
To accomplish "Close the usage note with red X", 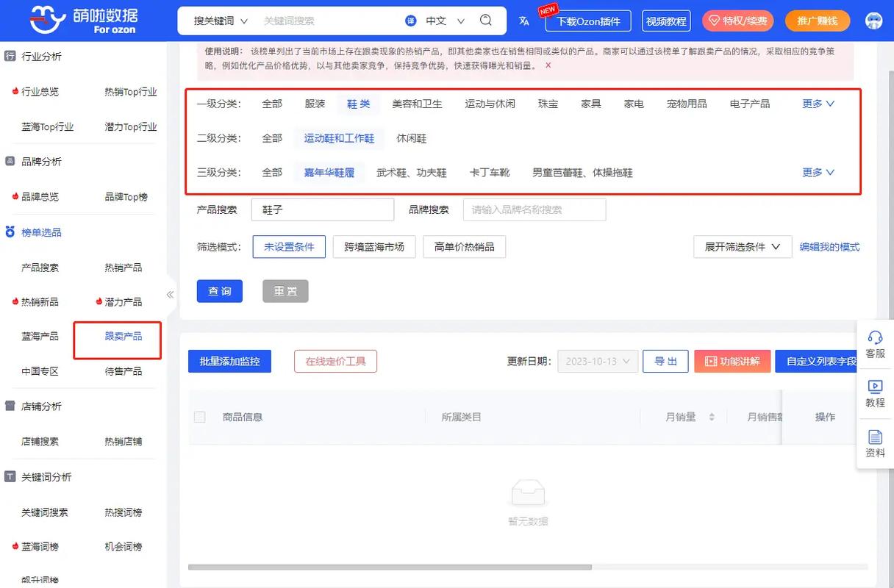I will 548,65.
